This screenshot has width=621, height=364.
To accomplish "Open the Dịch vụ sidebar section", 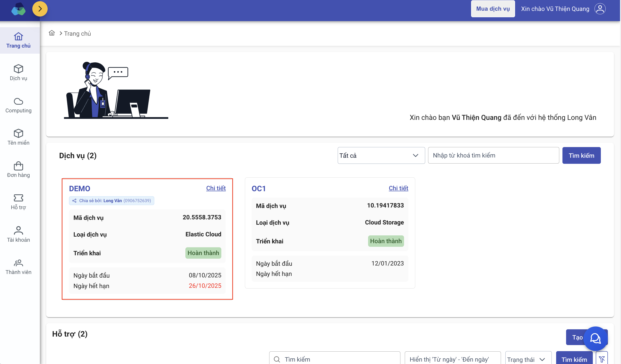I will [x=18, y=72].
